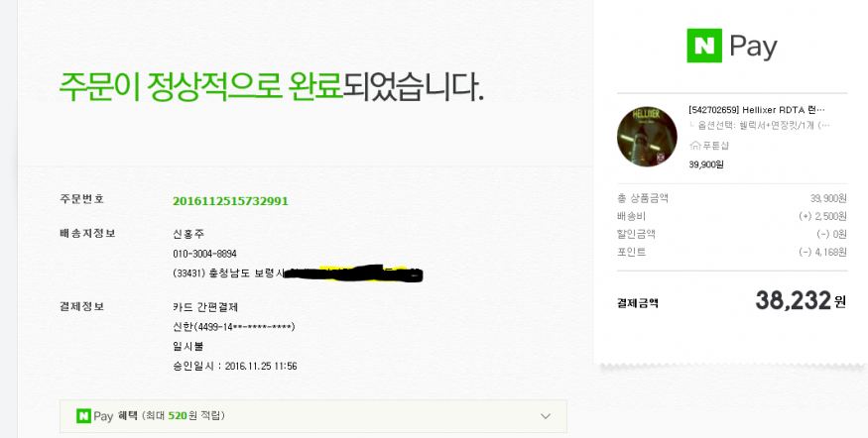868x438 pixels.
Task: Click the 카드 간편결제 payment method text
Action: tap(205, 307)
